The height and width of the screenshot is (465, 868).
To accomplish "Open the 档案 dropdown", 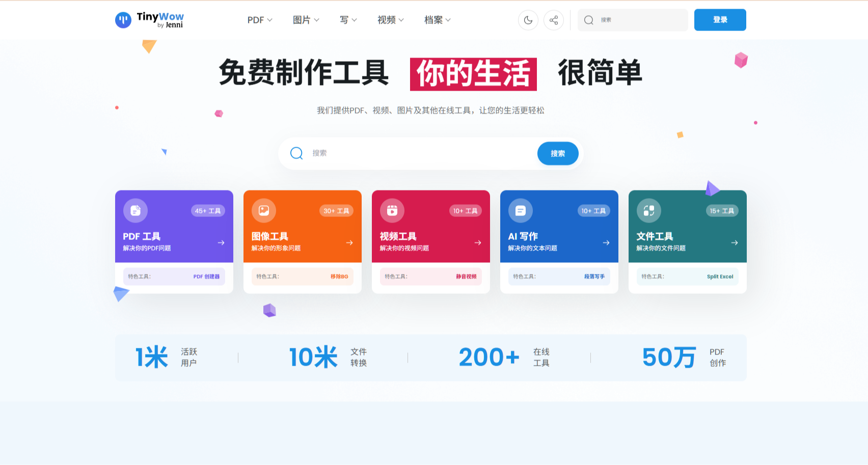I will click(437, 20).
